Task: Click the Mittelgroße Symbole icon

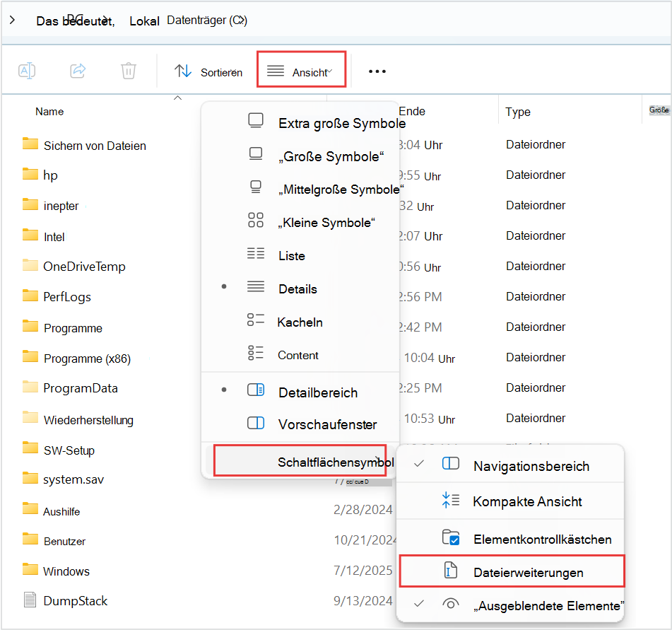Action: click(256, 187)
